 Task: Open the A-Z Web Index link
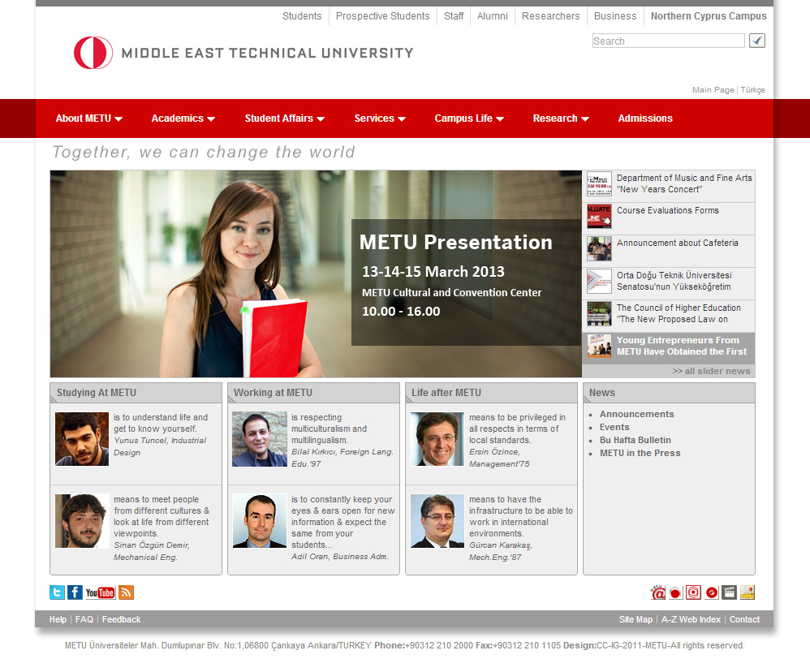pos(692,619)
